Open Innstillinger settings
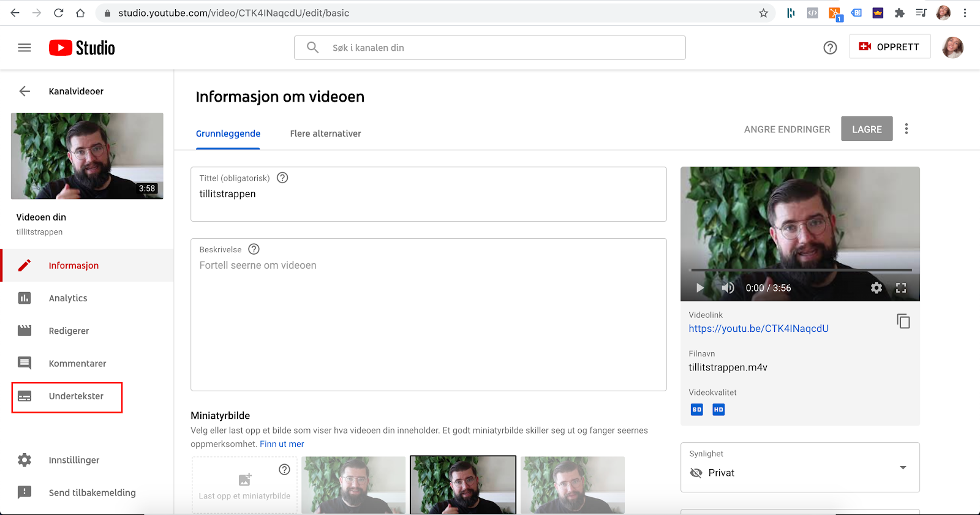The image size is (980, 515). 88,460
